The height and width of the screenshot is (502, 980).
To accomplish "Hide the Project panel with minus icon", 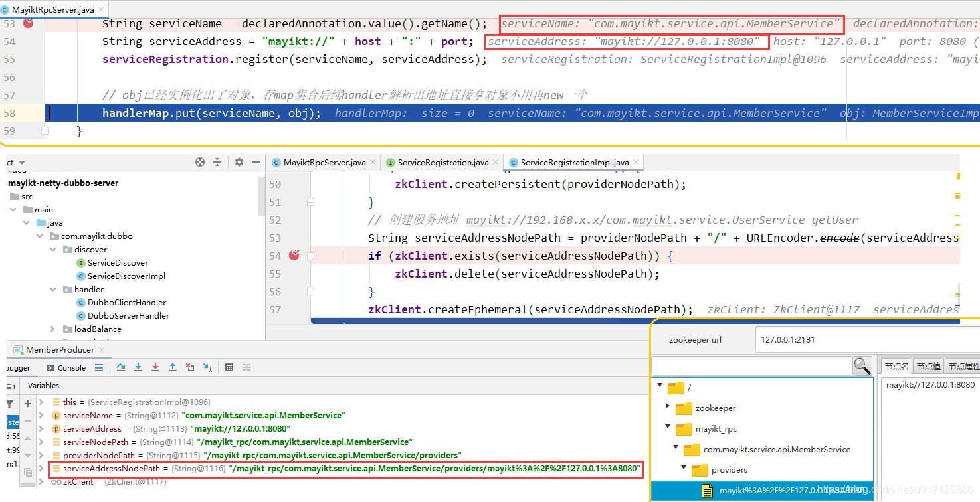I will pyautogui.click(x=256, y=162).
